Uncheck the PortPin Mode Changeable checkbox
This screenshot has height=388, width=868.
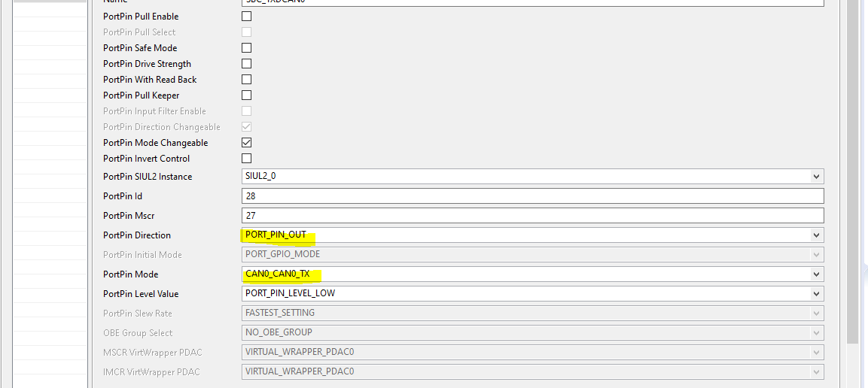coord(246,143)
